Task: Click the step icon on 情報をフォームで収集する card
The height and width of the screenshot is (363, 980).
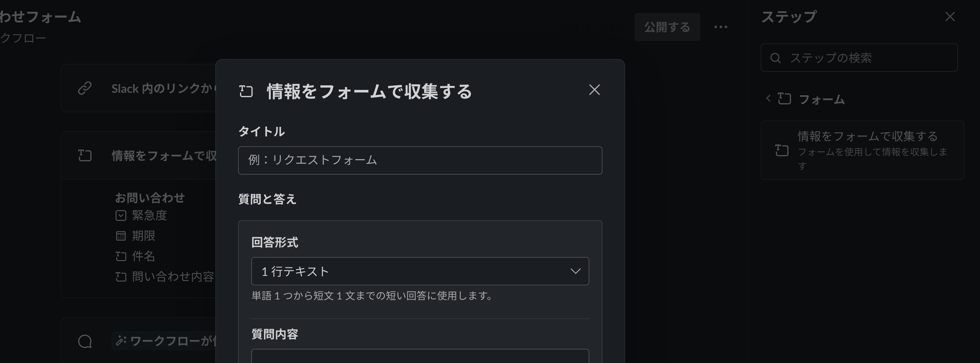Action: pyautogui.click(x=782, y=150)
